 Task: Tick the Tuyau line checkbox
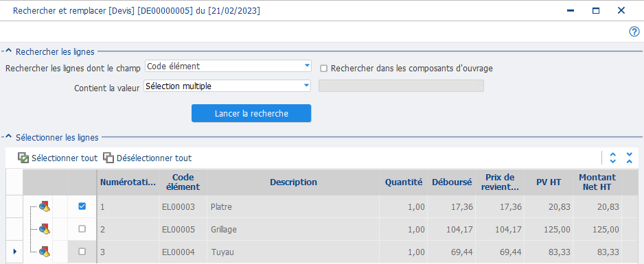coord(82,251)
